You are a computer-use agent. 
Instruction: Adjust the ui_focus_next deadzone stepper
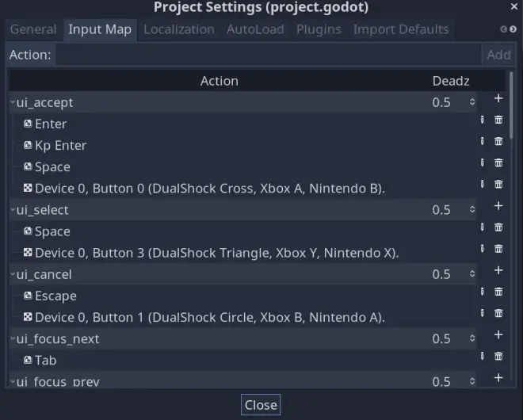point(472,338)
